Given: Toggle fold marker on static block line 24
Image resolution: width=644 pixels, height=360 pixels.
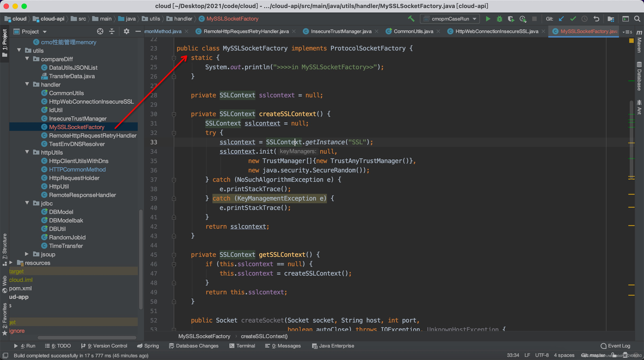Looking at the screenshot, I should (174, 58).
